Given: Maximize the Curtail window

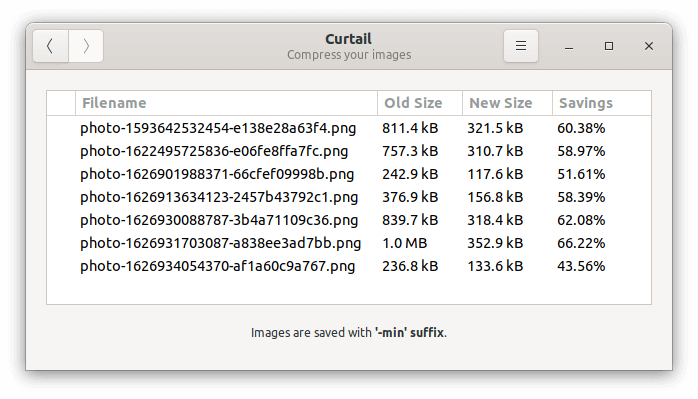Looking at the screenshot, I should [609, 46].
